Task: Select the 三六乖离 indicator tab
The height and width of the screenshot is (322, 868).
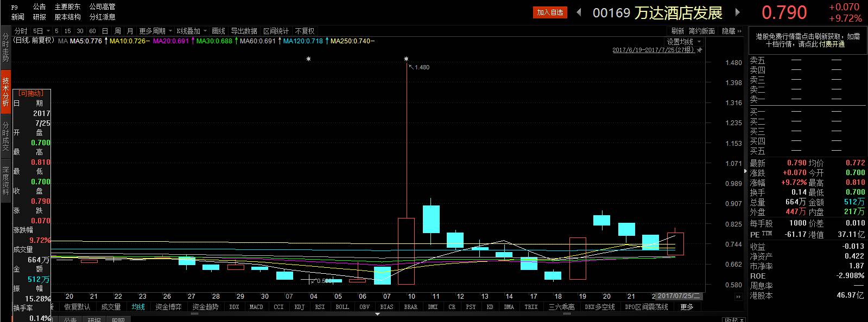Action: [561, 307]
